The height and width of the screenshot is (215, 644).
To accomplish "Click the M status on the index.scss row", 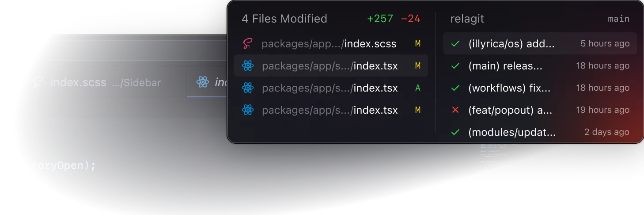I will pyautogui.click(x=417, y=44).
